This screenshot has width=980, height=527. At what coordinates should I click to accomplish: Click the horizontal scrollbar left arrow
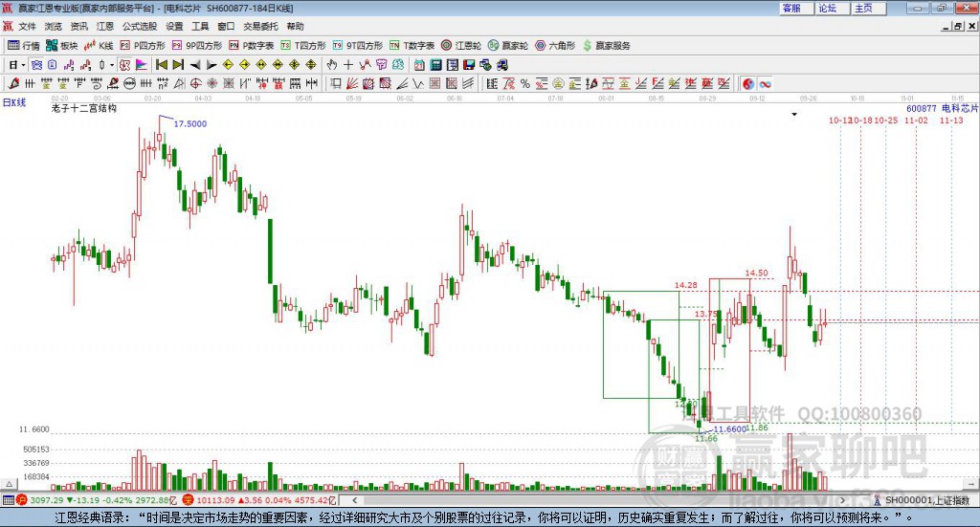tap(355, 500)
